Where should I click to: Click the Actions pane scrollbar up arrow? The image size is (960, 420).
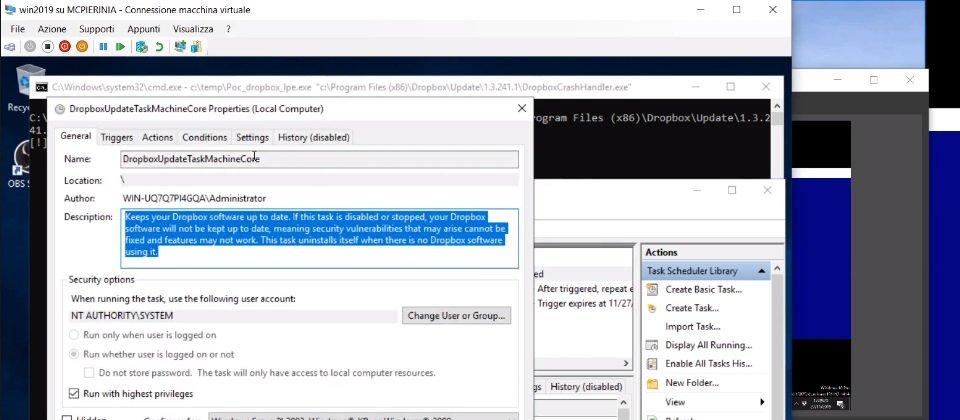(x=777, y=269)
